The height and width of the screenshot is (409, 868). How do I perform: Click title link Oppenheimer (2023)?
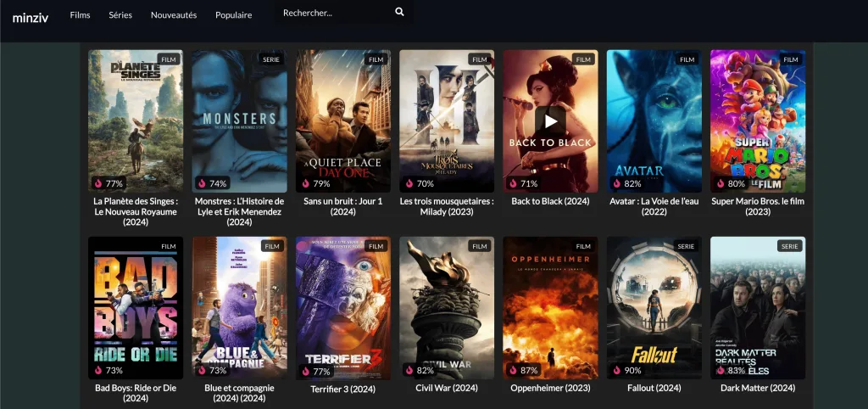(550, 388)
